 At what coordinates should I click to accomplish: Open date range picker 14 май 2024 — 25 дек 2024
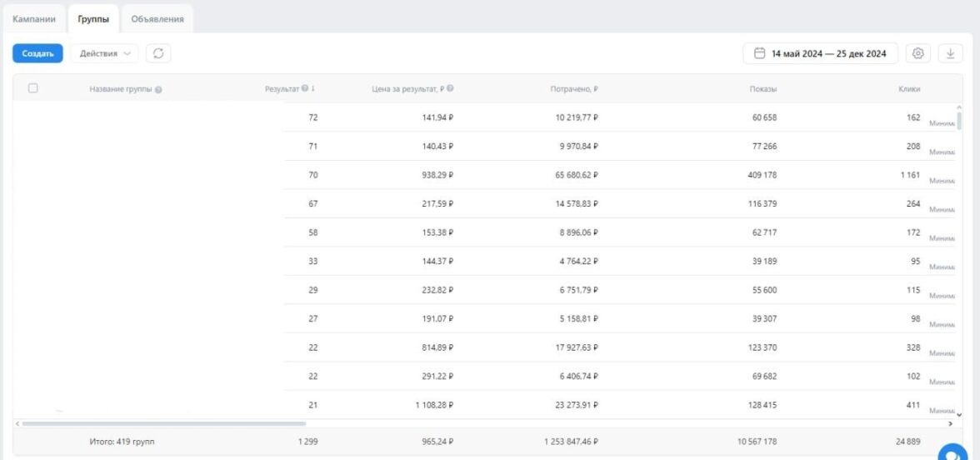click(x=820, y=53)
